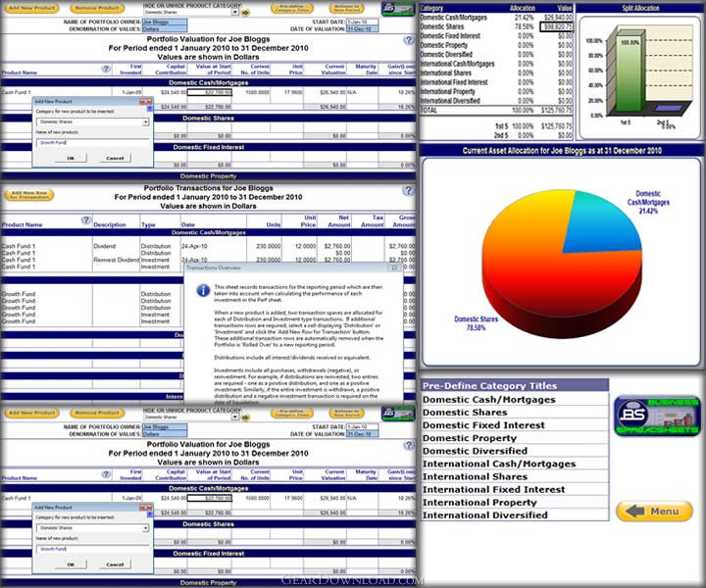
Task: Expand category dropdown in lower Add New Product dialog
Action: coord(145,528)
